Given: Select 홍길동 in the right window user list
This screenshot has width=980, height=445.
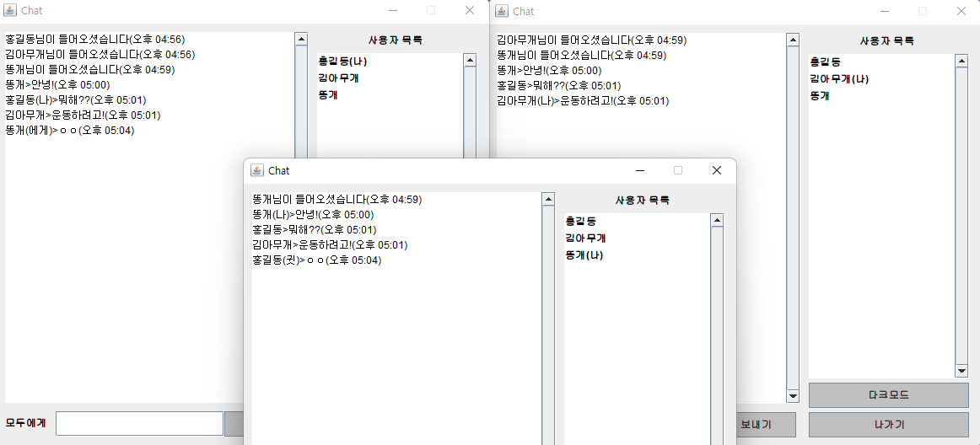Looking at the screenshot, I should pyautogui.click(x=827, y=62).
